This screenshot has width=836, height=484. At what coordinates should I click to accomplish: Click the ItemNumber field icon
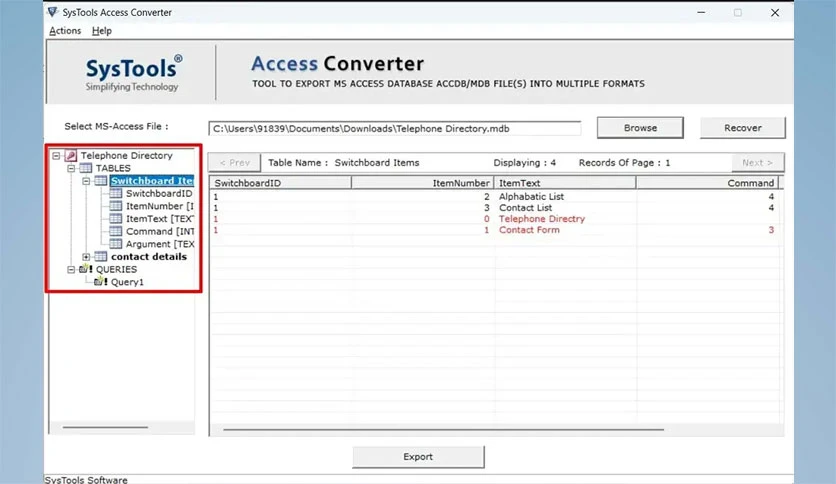point(116,206)
